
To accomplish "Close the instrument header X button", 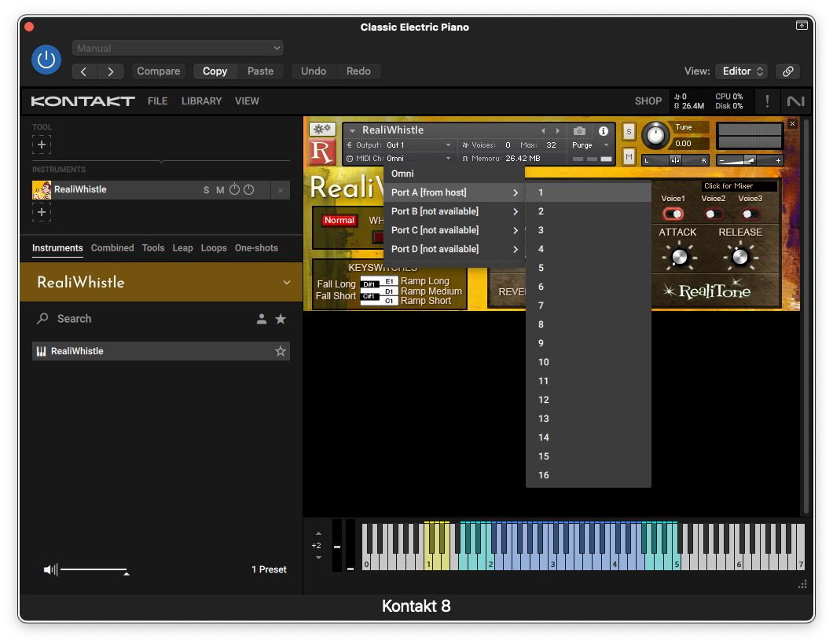I will coord(792,124).
